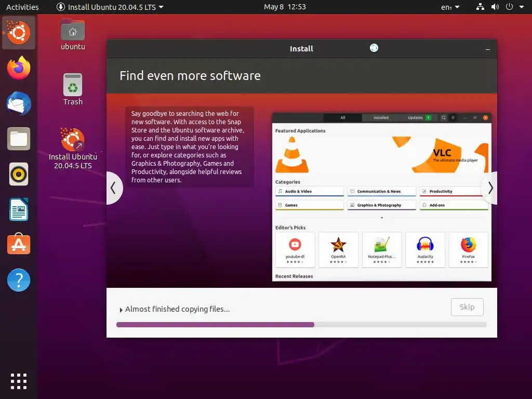The width and height of the screenshot is (532, 399).
Task: Select the Install Ubuntu 20.04.5 LTS desktop shortcut
Action: [x=73, y=149]
